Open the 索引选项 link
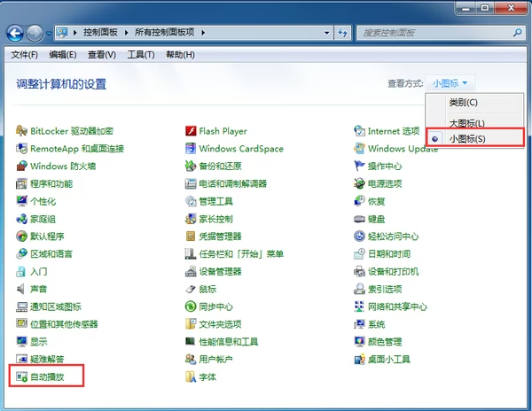 (x=385, y=289)
